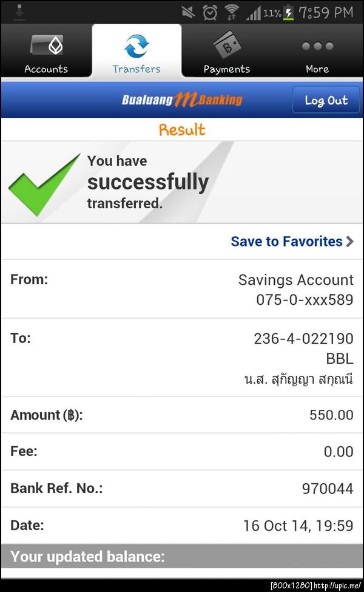This screenshot has width=364, height=592.
Task: Tap the Your updated balance header
Action: pyautogui.click(x=88, y=557)
